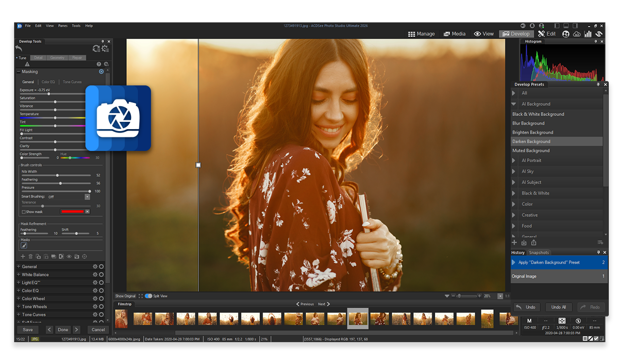The height and width of the screenshot is (364, 619).
Task: Expand the Tone Curves section
Action: pyautogui.click(x=19, y=314)
